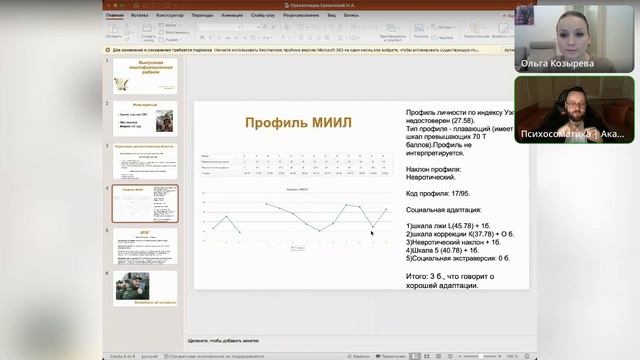Click the МИИЛ profile line chart

click(297, 218)
